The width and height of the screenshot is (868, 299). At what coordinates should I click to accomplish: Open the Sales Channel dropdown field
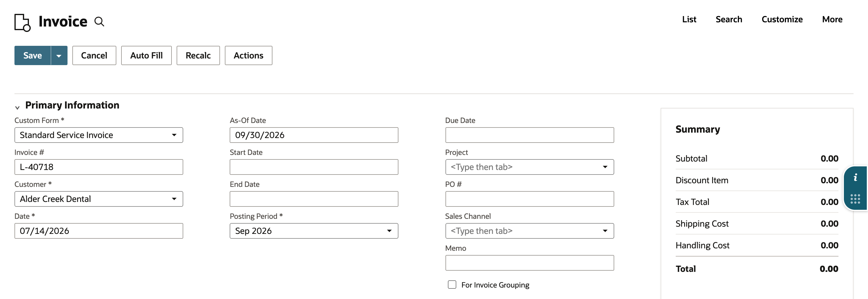pyautogui.click(x=529, y=231)
